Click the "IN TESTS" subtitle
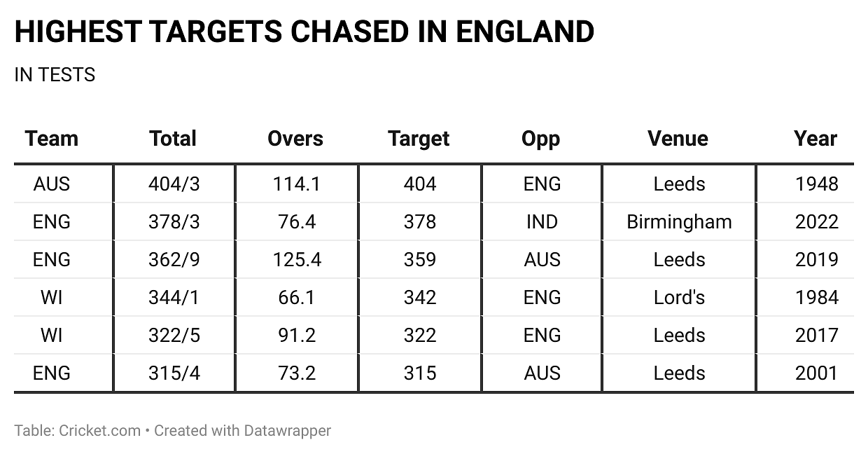Screen dimensions: 868x454 (55, 75)
